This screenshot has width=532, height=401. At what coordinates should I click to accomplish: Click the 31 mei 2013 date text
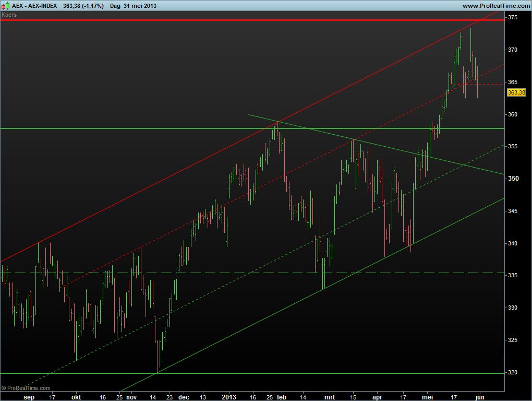point(140,5)
